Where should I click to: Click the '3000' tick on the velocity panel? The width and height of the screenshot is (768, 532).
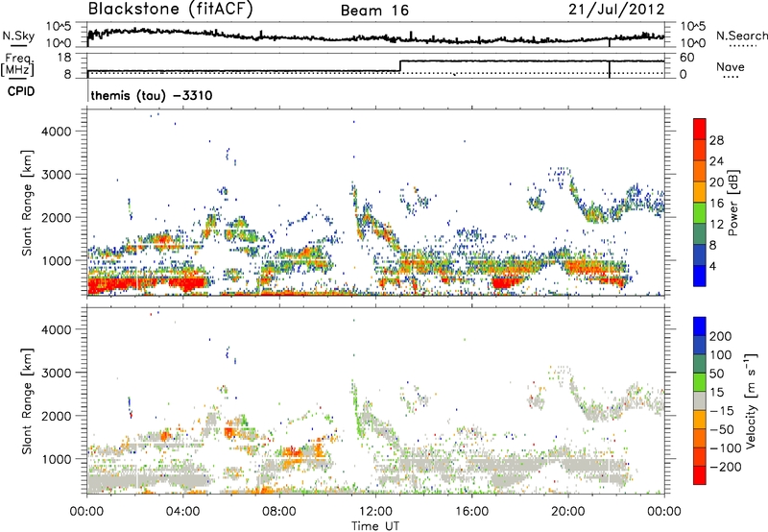(56, 373)
